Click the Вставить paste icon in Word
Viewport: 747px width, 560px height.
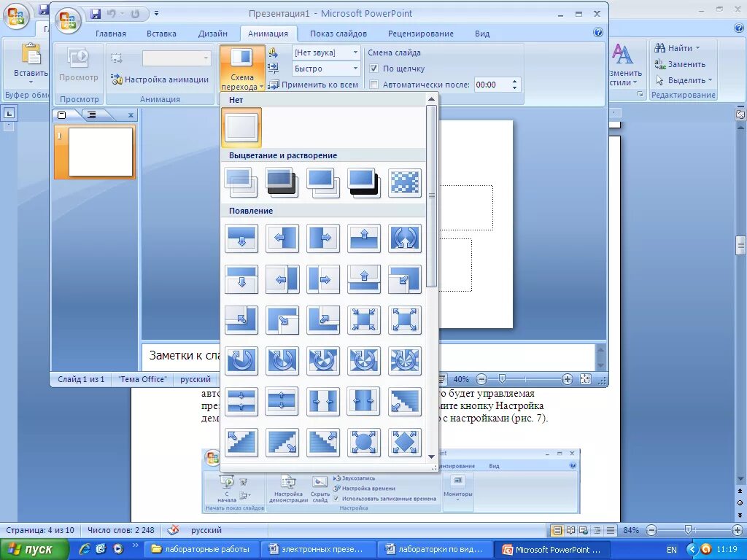(31, 55)
